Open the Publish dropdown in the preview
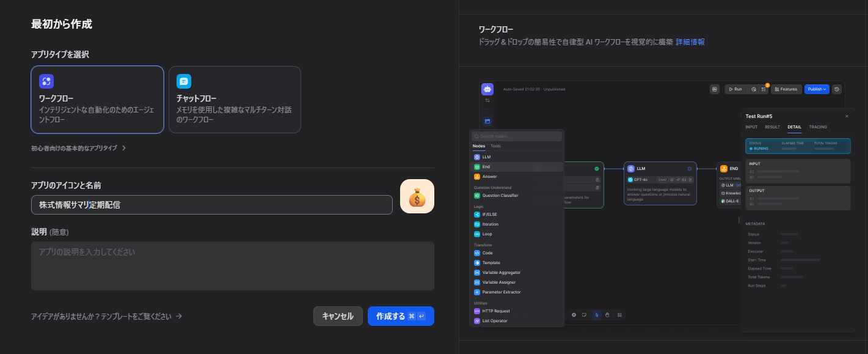The image size is (868, 354). [817, 89]
